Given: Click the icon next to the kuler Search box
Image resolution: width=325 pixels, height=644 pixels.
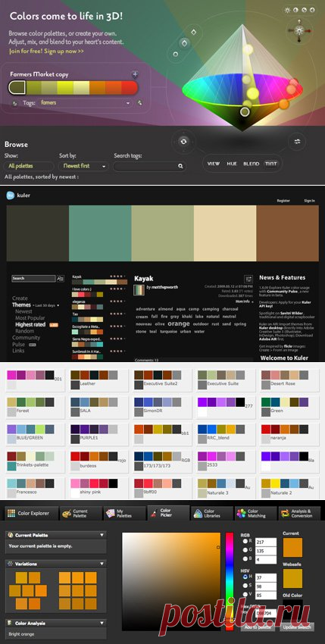Looking at the screenshot, I should tap(61, 279).
